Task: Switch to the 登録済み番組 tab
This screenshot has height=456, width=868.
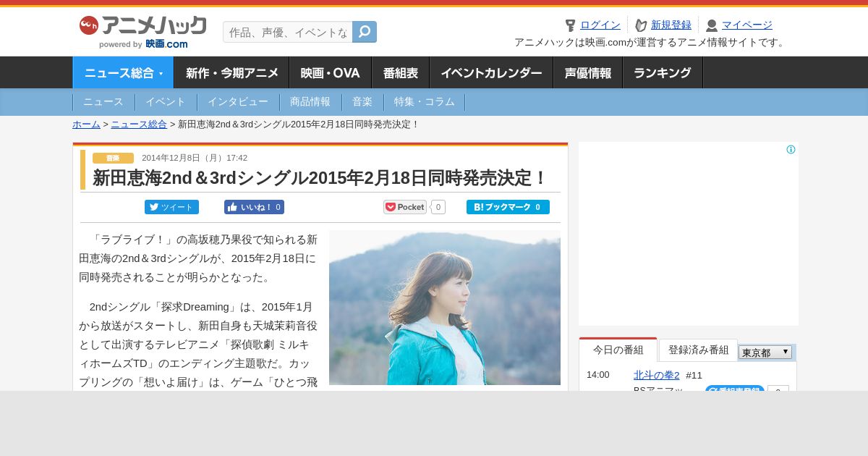Action: click(x=699, y=350)
